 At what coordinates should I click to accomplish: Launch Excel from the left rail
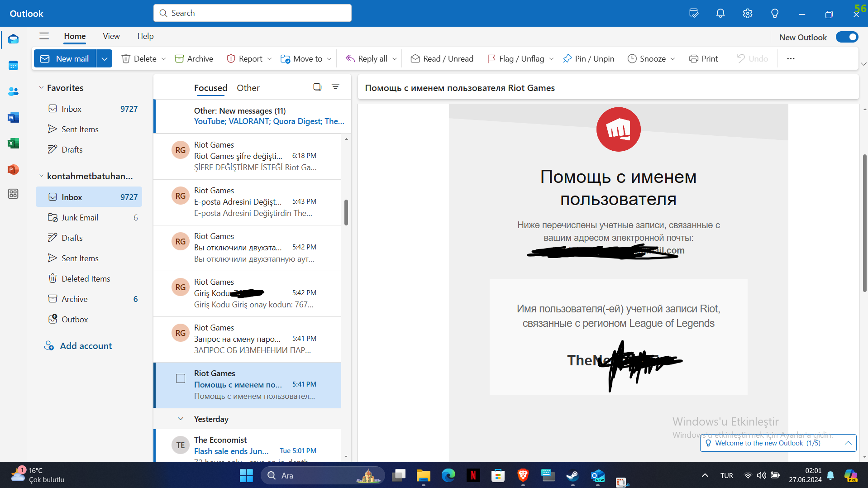[13, 144]
